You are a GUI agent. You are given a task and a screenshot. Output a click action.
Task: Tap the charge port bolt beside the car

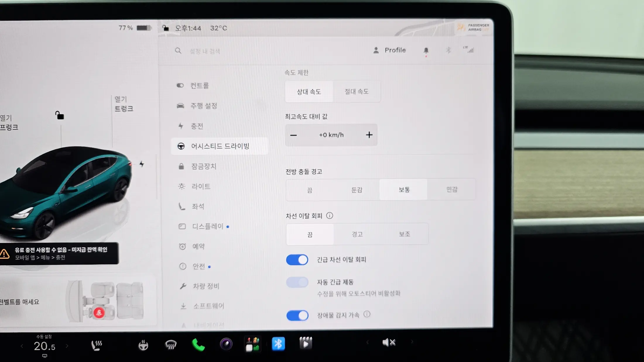click(x=142, y=164)
